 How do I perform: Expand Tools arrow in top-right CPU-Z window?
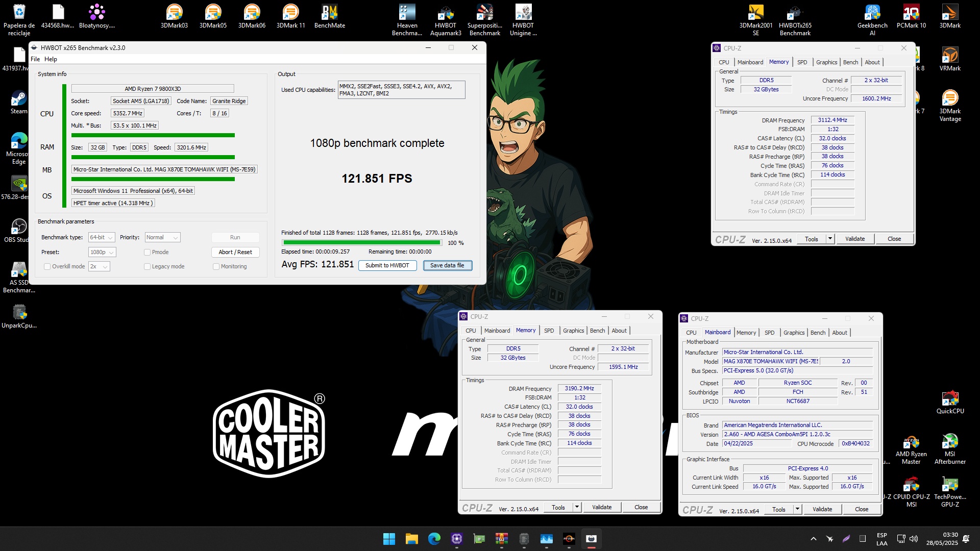pyautogui.click(x=830, y=239)
